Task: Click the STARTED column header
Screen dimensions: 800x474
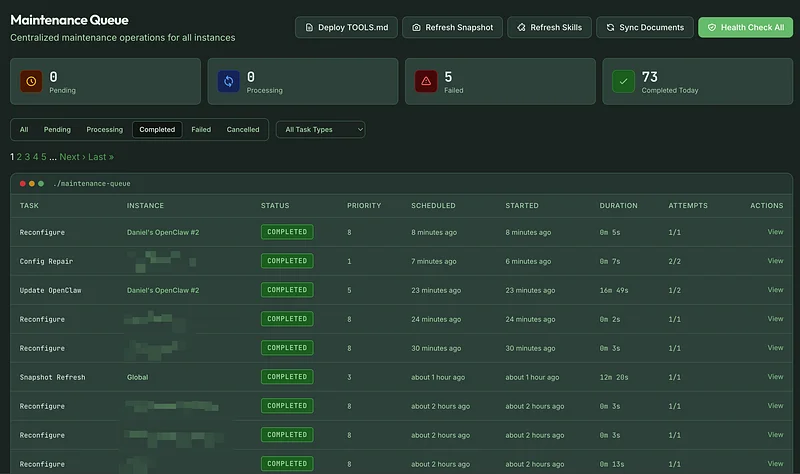Action: 522,206
